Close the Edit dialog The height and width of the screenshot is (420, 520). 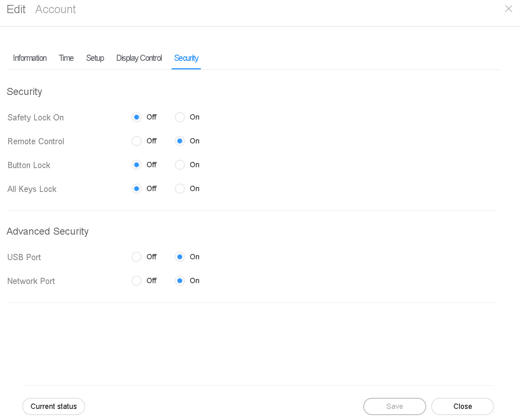(x=462, y=406)
